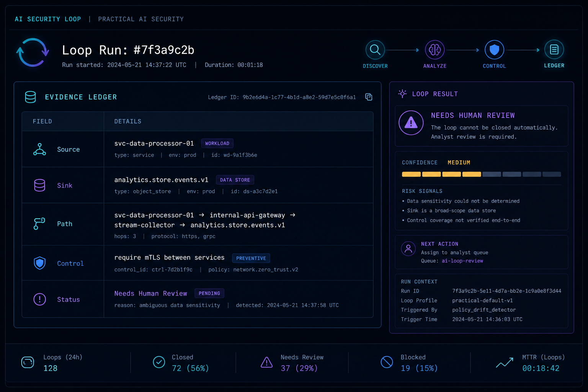Image resolution: width=588 pixels, height=392 pixels.
Task: Click the 'id: ds-a3c7d2e1' value
Action: click(x=254, y=191)
